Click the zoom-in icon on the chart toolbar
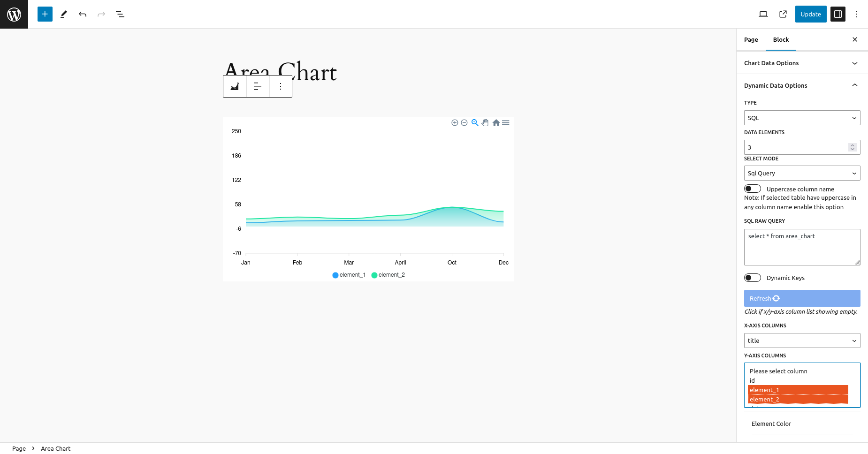 [x=454, y=122]
